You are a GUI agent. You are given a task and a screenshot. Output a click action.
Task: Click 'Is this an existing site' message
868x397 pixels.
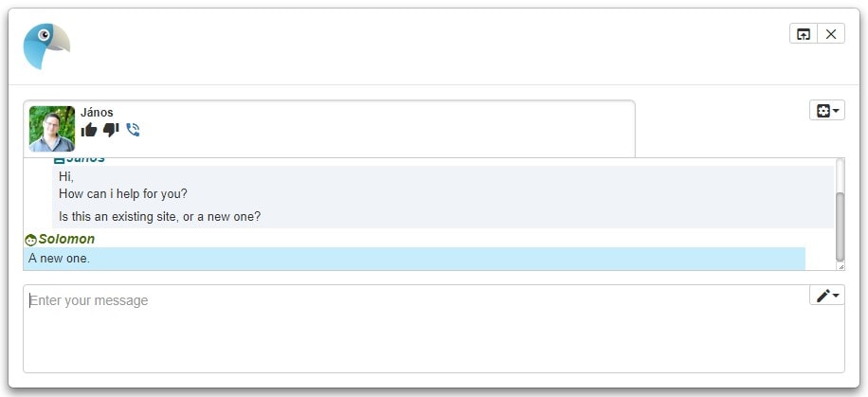pyautogui.click(x=159, y=216)
